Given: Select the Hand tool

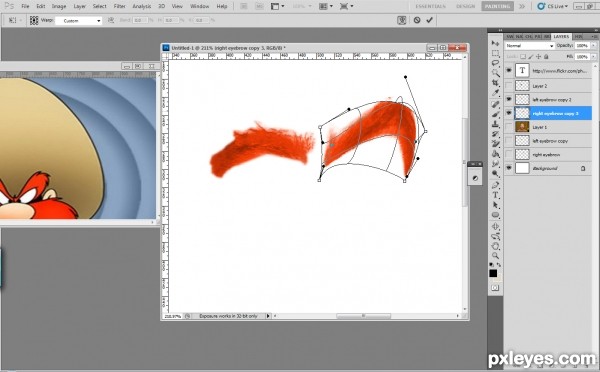Looking at the screenshot, I should click(x=495, y=246).
